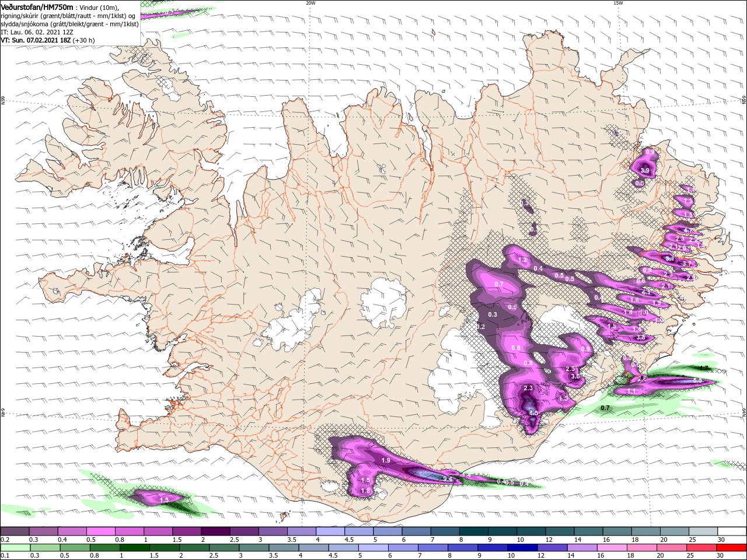Click the 3.7 value on the east fjords
Image resolution: width=747 pixels, height=560 pixels.
point(686,264)
